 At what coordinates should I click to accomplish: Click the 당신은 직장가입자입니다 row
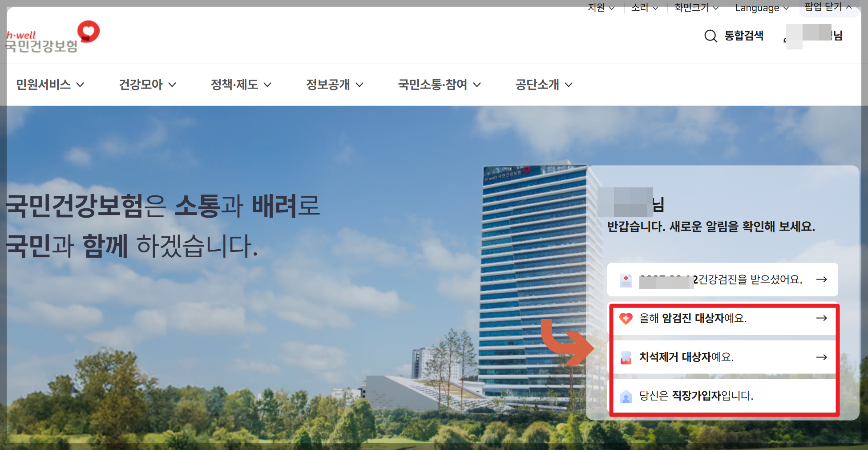[723, 396]
